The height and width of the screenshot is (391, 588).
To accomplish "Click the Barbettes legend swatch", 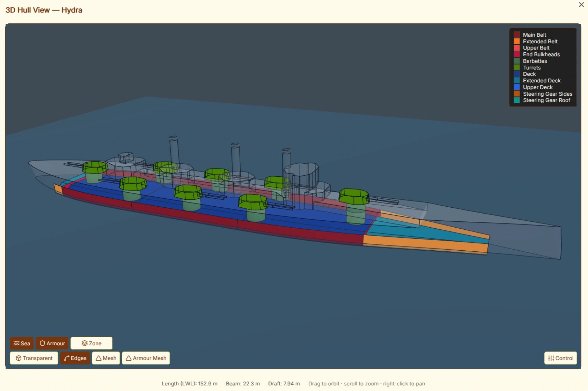I will tap(517, 61).
